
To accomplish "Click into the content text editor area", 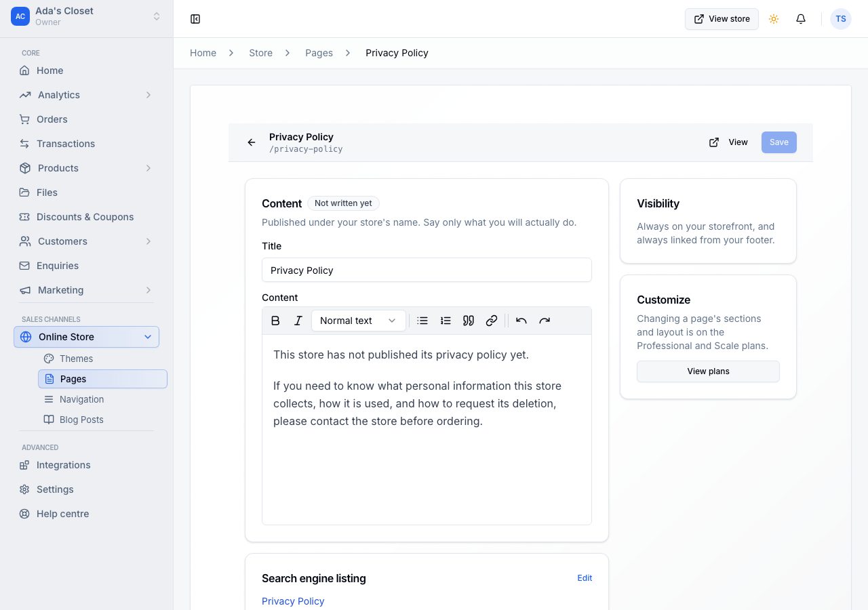I will 427,430.
